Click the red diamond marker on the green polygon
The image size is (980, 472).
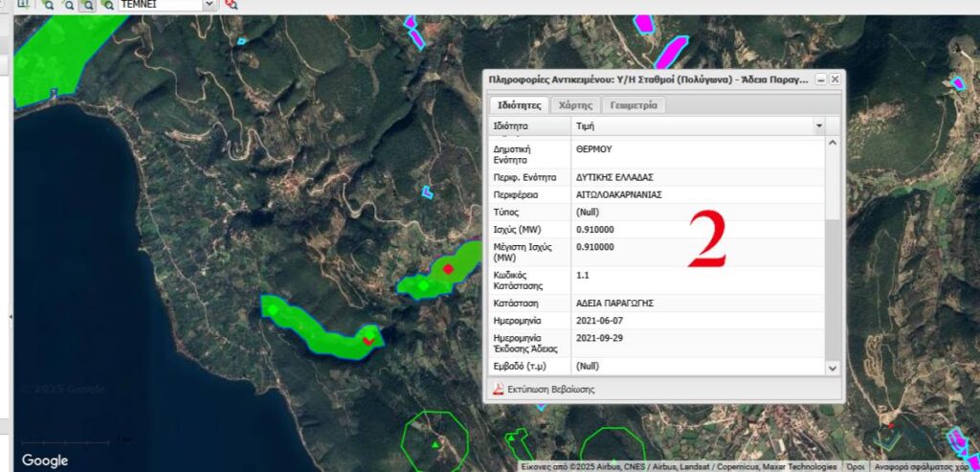point(447,269)
